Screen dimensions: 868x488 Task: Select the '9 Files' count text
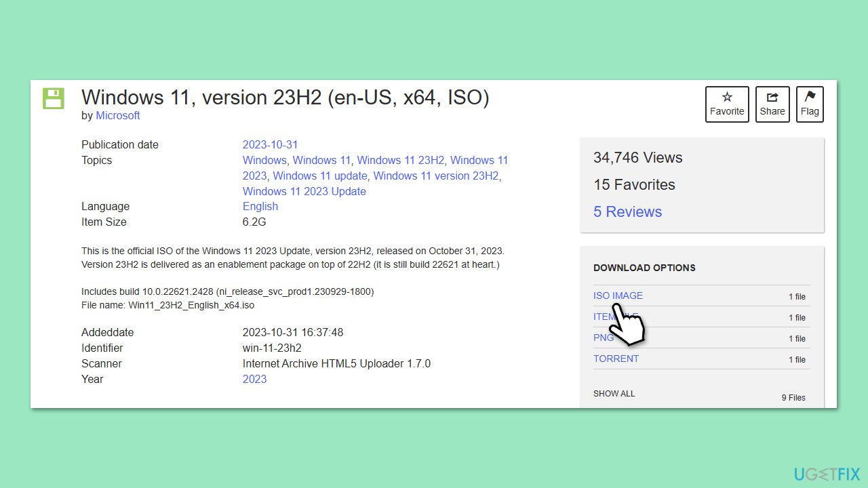tap(793, 398)
